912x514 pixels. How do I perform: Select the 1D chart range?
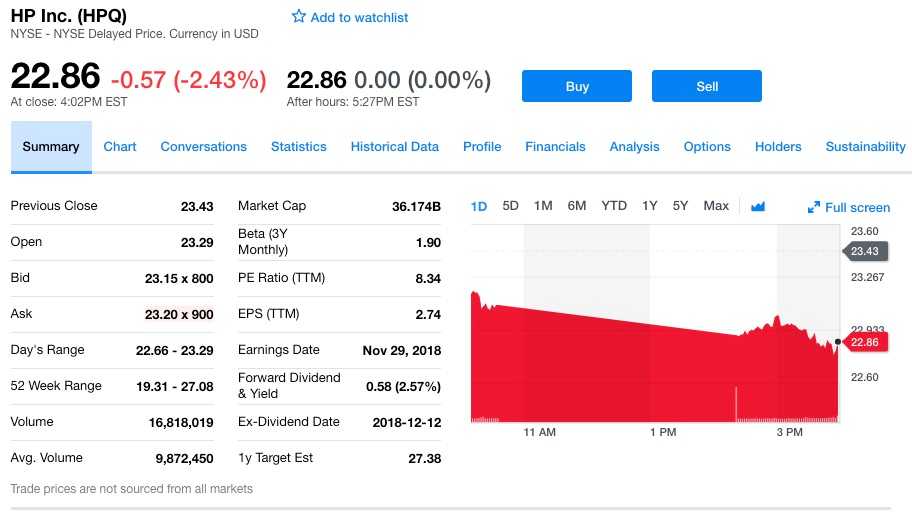pyautogui.click(x=479, y=206)
